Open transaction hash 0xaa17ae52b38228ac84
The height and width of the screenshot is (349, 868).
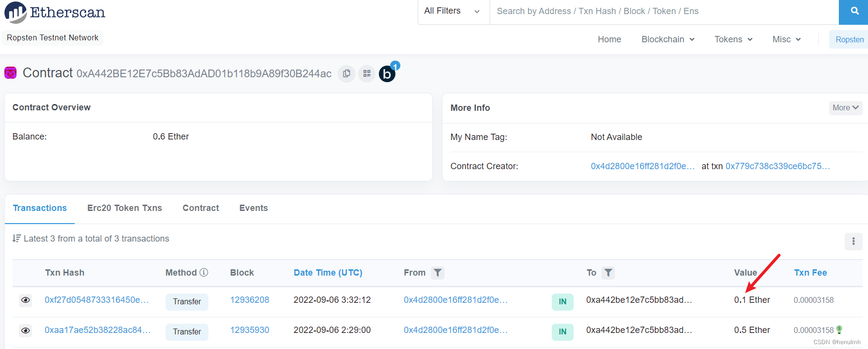(98, 330)
